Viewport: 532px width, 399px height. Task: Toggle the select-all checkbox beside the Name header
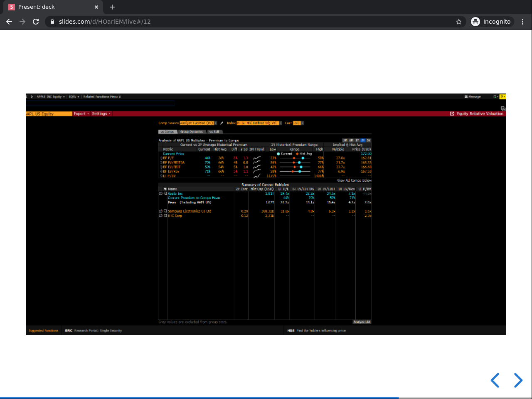165,189
